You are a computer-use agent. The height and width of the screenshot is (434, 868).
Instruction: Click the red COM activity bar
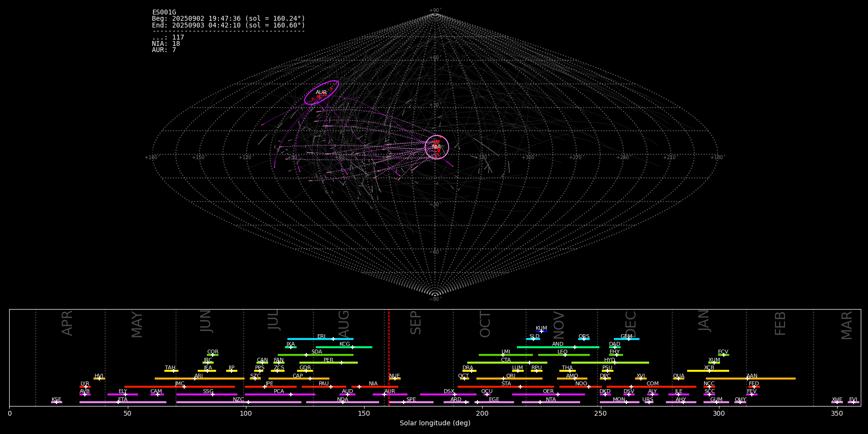652,387
